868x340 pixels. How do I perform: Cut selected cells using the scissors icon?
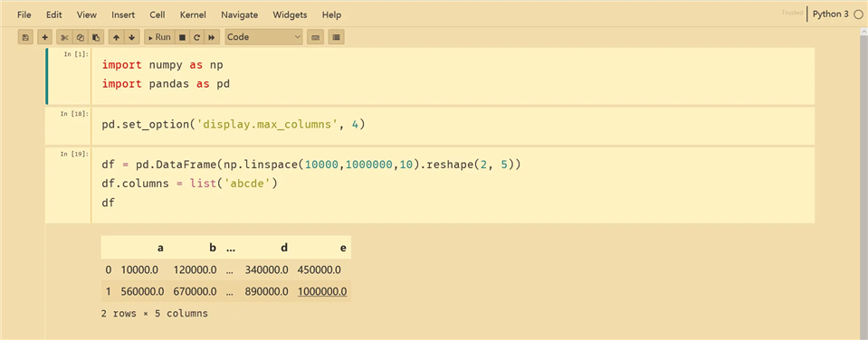click(64, 37)
